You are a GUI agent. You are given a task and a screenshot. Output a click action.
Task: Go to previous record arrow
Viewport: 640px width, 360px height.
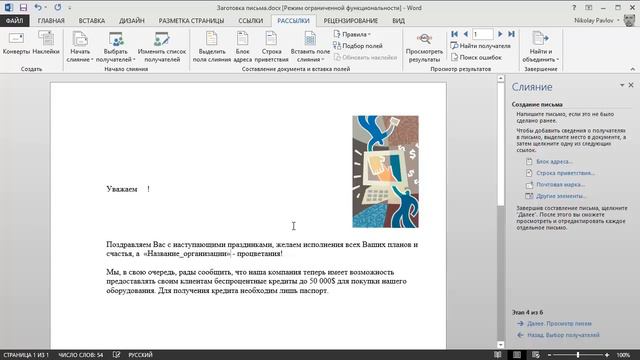tap(466, 34)
